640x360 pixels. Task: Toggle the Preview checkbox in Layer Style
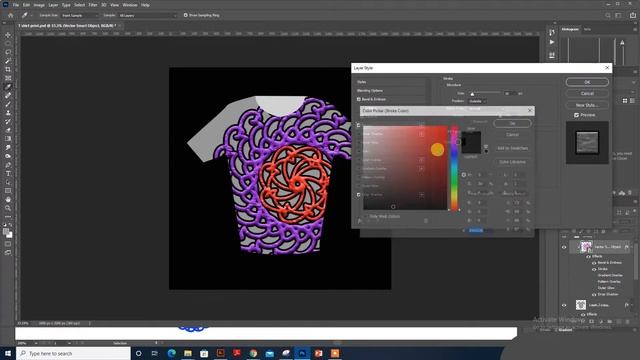pos(576,115)
